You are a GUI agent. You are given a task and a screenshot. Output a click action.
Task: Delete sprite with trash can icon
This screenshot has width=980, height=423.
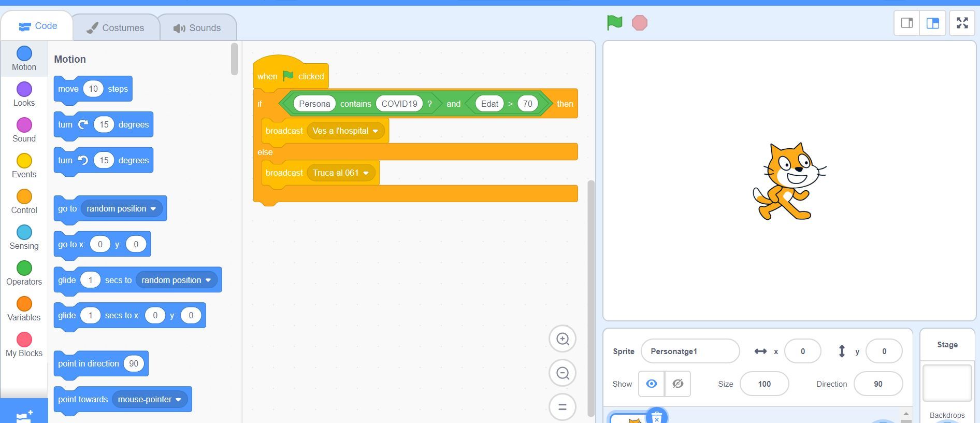point(656,417)
